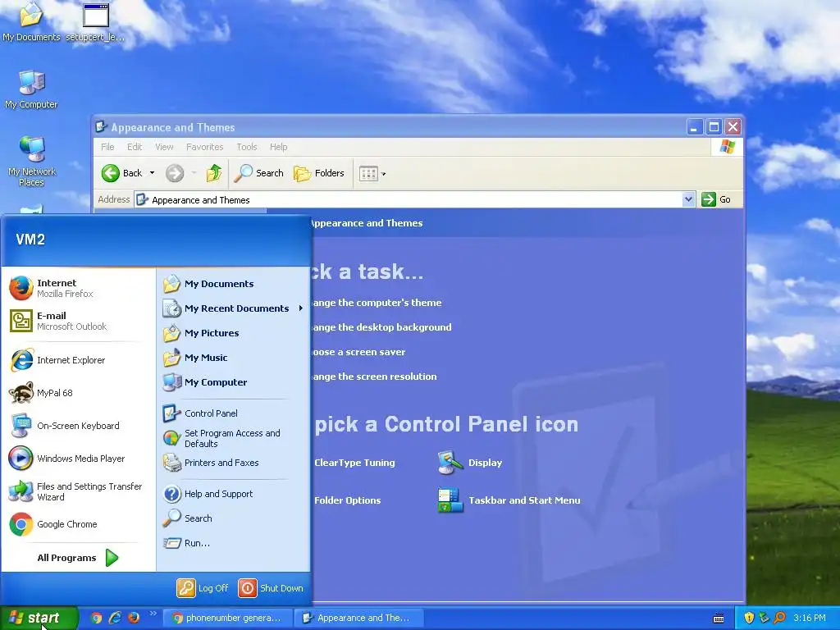840x630 pixels.
Task: Expand My Recent Documents submenu
Action: tap(234, 308)
